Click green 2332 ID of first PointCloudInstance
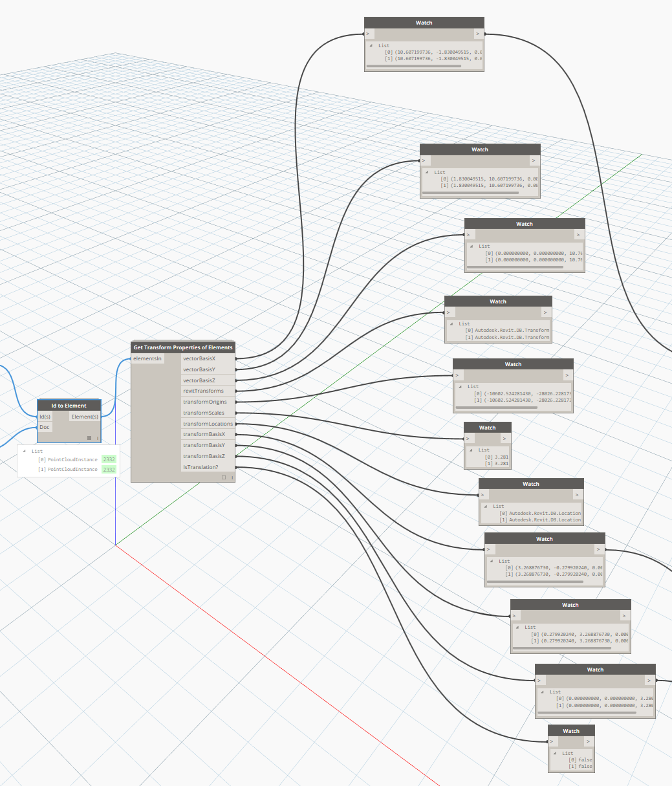This screenshot has height=786, width=672. click(x=109, y=459)
